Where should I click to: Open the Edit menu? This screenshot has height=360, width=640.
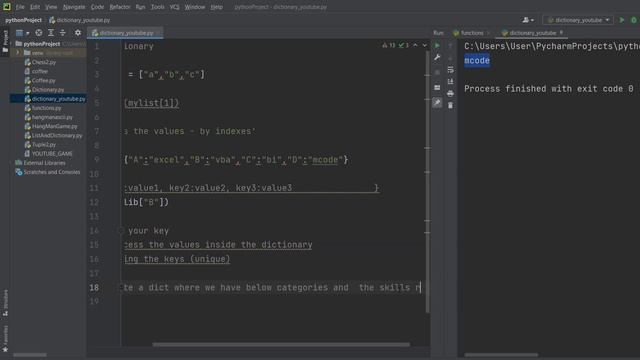point(35,7)
